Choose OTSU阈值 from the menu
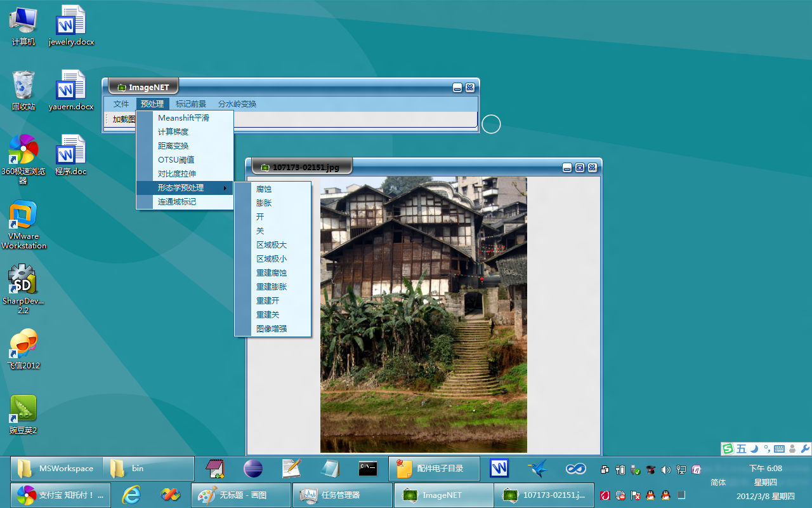Viewport: 812px width, 508px height. [185, 160]
